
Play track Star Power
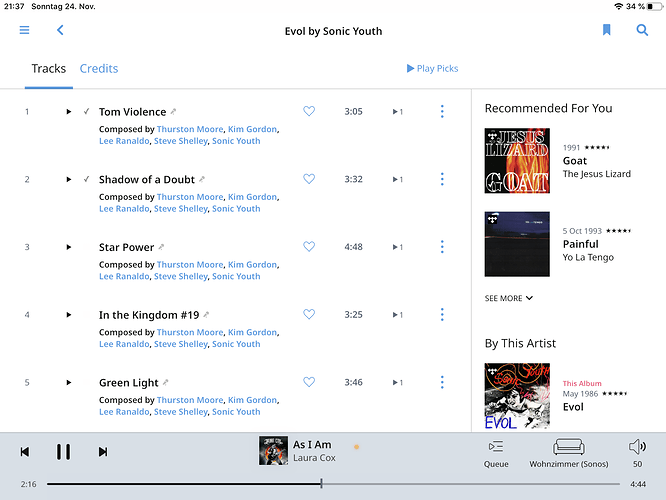(x=68, y=247)
